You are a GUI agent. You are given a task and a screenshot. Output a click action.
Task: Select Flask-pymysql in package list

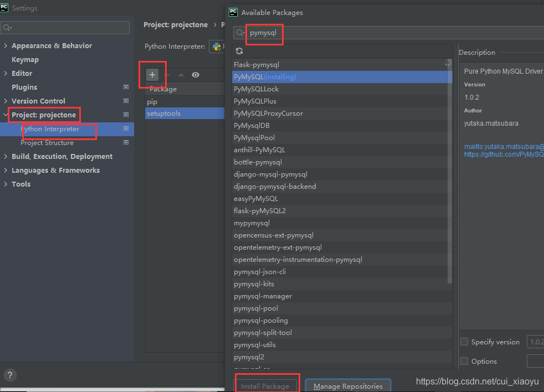tap(342, 65)
